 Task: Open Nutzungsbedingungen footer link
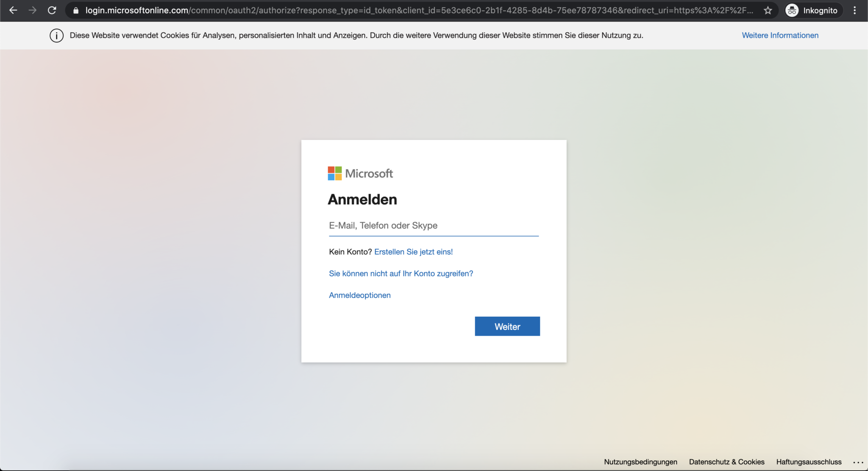[x=640, y=462]
